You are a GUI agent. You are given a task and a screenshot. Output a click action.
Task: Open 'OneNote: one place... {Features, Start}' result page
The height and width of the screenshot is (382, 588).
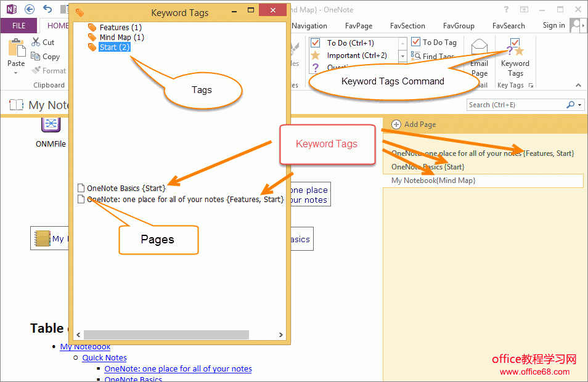click(186, 200)
